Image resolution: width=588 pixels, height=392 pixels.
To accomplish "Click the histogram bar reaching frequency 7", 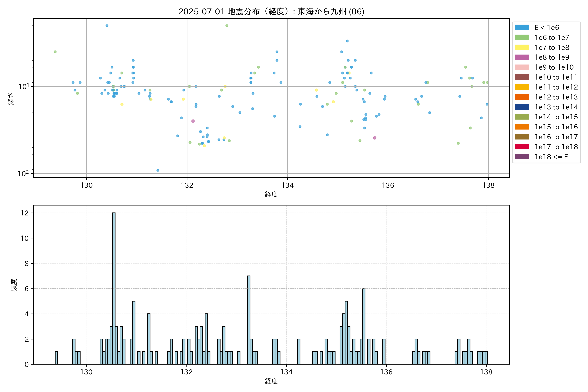I will pos(249,320).
